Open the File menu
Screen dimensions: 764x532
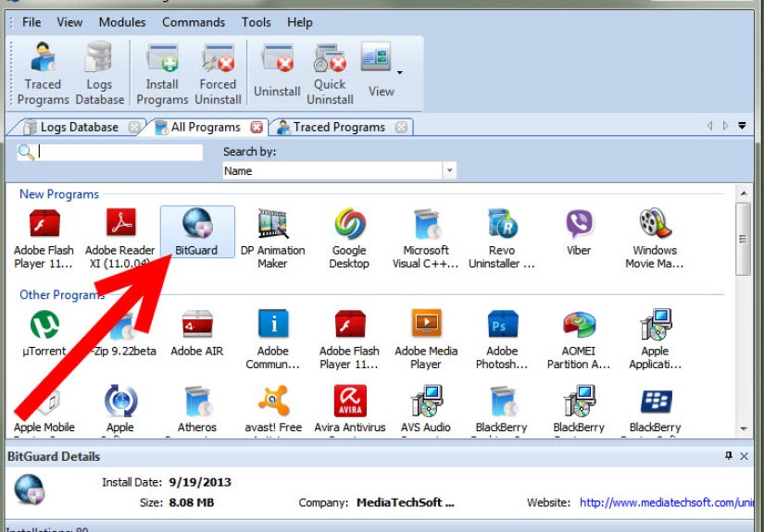[x=31, y=22]
